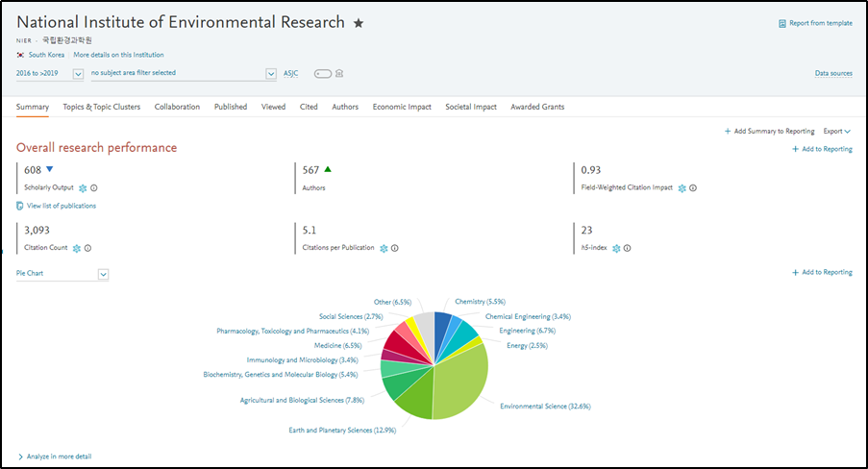Screen dimensions: 868x469
Task: Click the South Korea country link
Action: pyautogui.click(x=46, y=55)
